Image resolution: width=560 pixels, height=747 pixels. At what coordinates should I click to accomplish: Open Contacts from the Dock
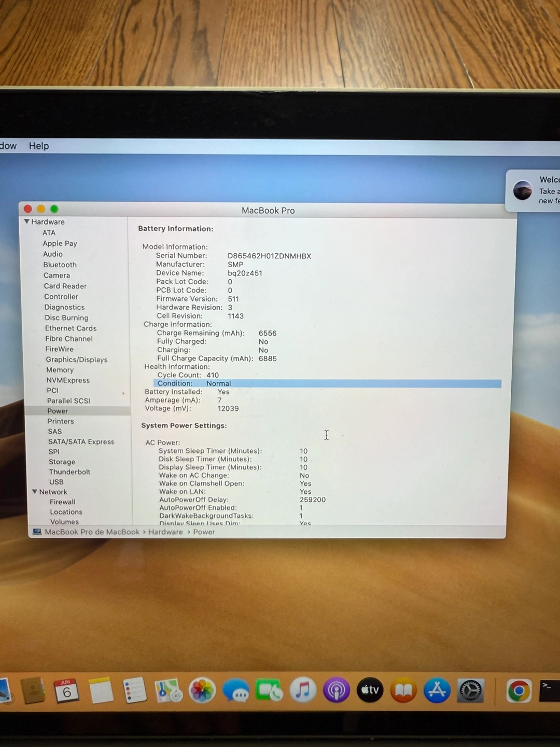click(x=33, y=691)
